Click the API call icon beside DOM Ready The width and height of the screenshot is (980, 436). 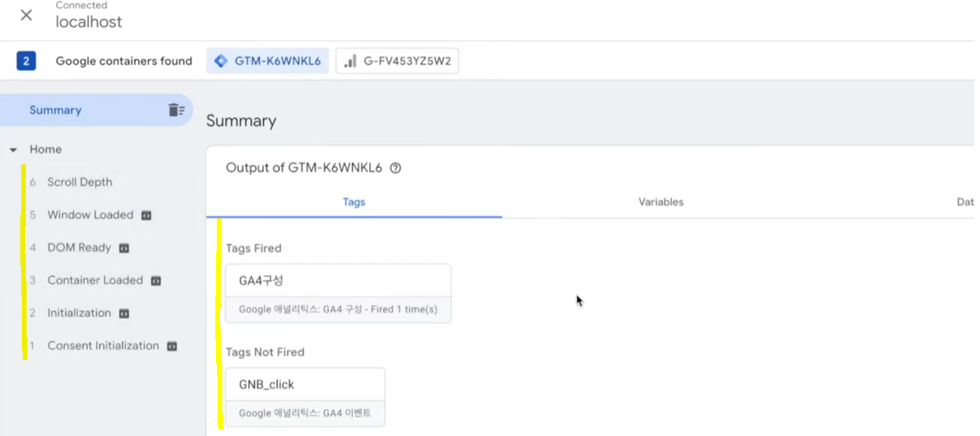[124, 248]
